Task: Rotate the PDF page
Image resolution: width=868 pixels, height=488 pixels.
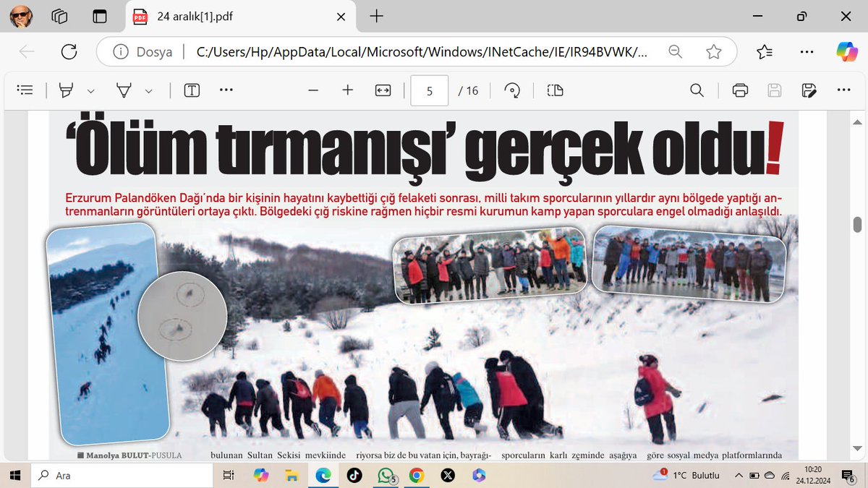Action: point(512,90)
